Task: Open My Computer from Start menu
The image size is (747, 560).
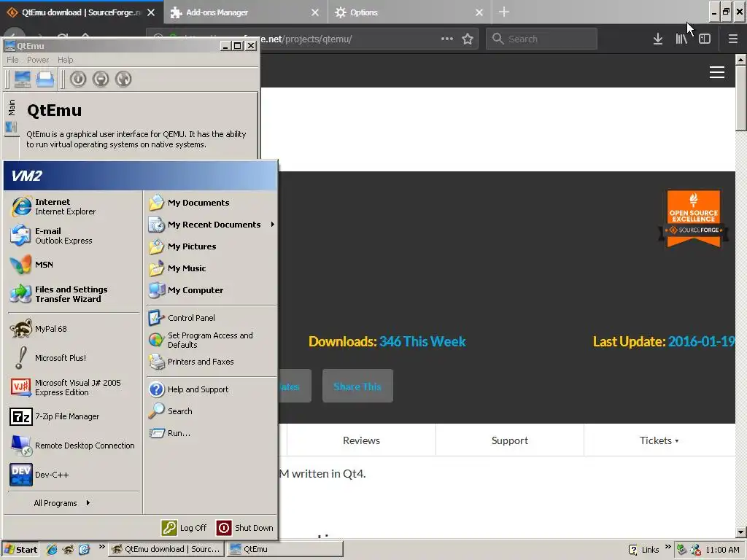Action: click(212, 290)
